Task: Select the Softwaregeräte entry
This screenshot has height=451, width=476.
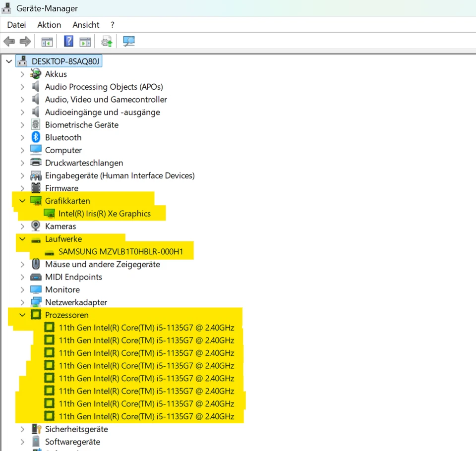Action: click(x=72, y=442)
